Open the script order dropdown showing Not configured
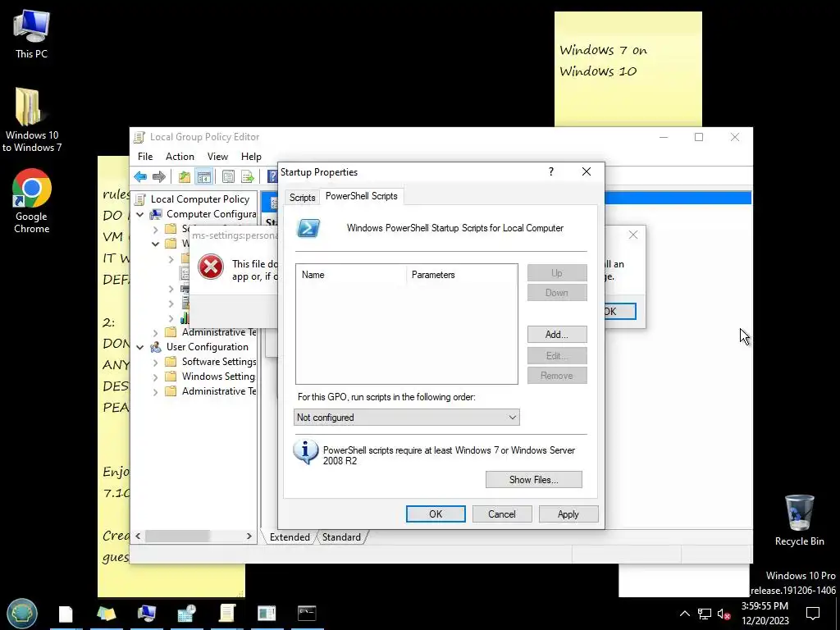This screenshot has width=840, height=630. 407,418
